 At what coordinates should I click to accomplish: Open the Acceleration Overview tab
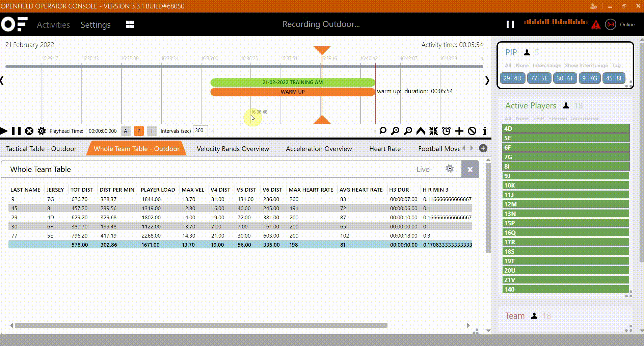click(319, 149)
